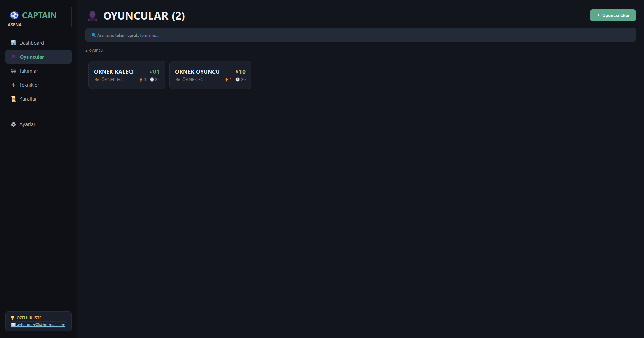Click the Oyuncu Ekle button
Screen dimensions: 644x338
613,15
